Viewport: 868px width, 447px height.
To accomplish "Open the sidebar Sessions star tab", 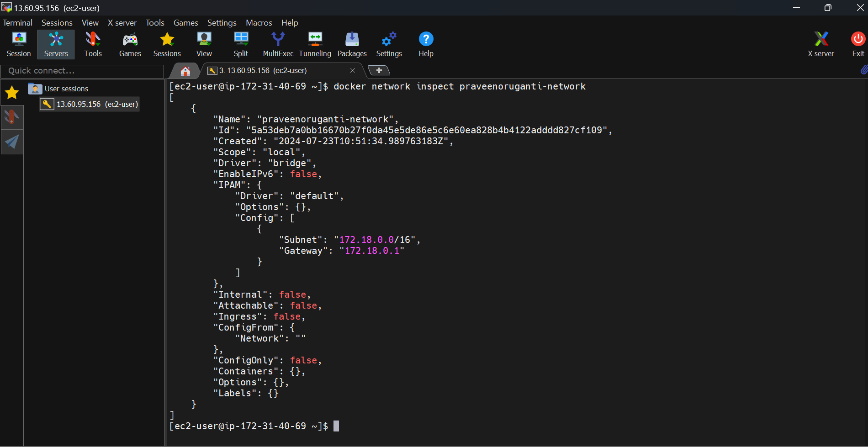I will 12,93.
